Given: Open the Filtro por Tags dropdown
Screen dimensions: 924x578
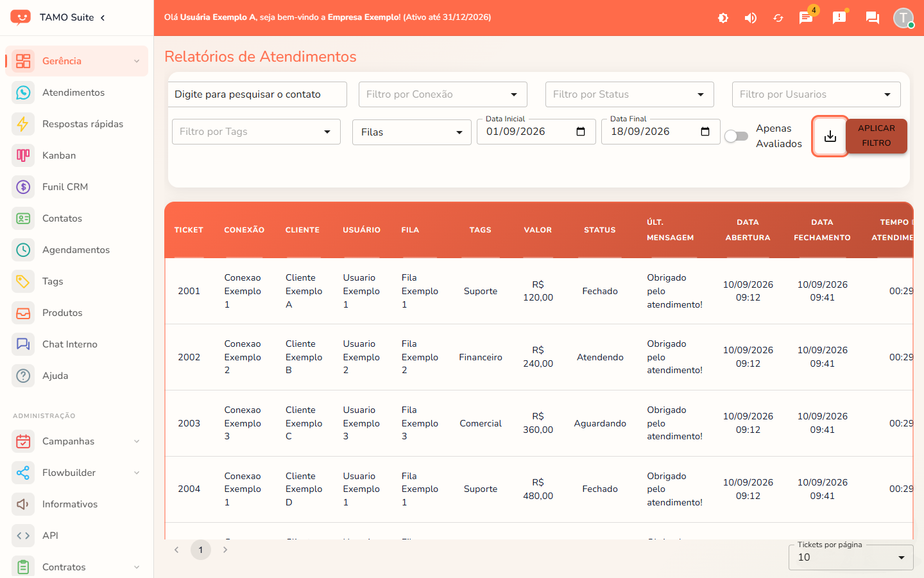Looking at the screenshot, I should click(x=256, y=132).
